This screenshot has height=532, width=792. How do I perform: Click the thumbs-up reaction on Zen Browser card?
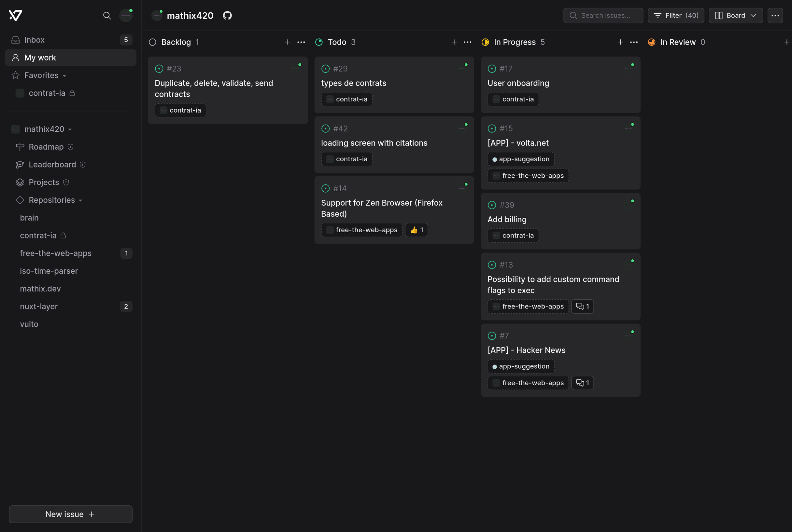tap(416, 230)
